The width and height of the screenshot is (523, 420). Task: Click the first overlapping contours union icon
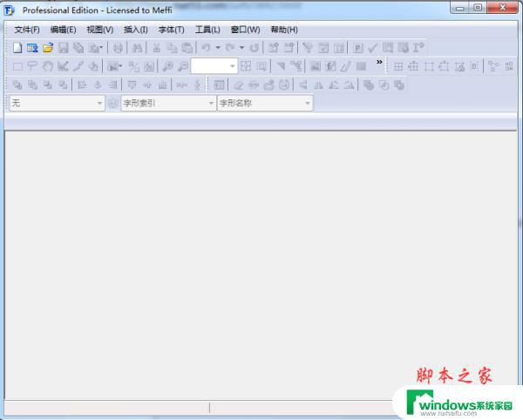(x=368, y=85)
